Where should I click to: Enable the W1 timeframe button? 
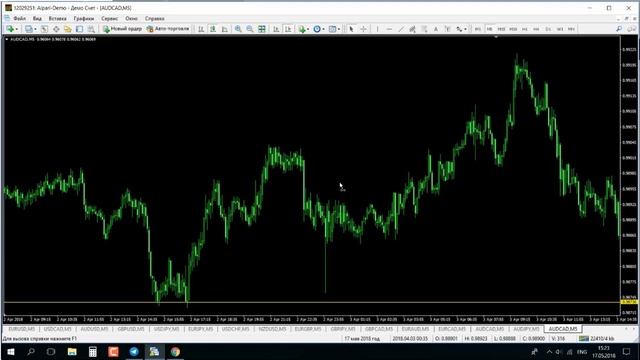point(560,29)
